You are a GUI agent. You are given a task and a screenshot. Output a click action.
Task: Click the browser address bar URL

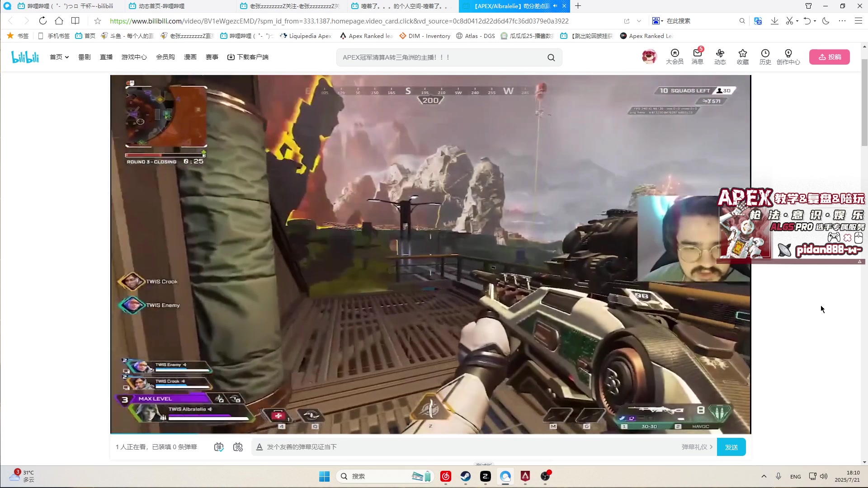coord(339,21)
